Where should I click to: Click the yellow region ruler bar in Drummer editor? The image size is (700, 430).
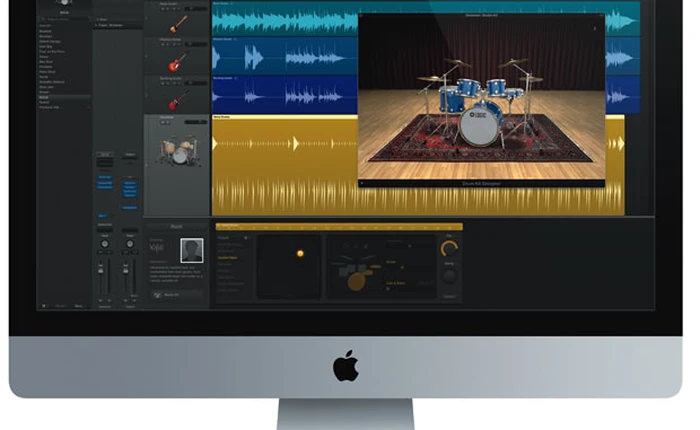click(x=339, y=227)
